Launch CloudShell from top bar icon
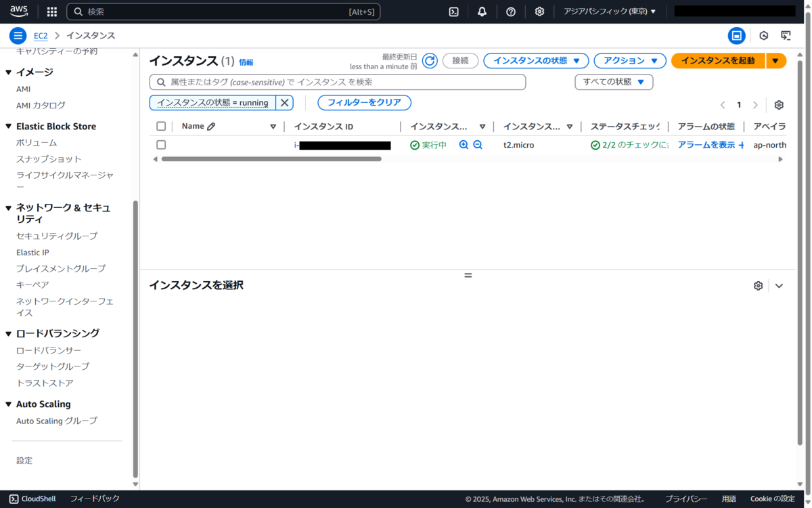This screenshot has height=508, width=812. (454, 12)
